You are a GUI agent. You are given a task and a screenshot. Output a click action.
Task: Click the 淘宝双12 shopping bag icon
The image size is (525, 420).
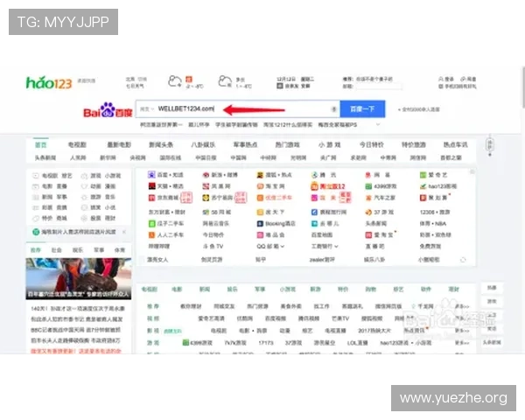tap(314, 186)
